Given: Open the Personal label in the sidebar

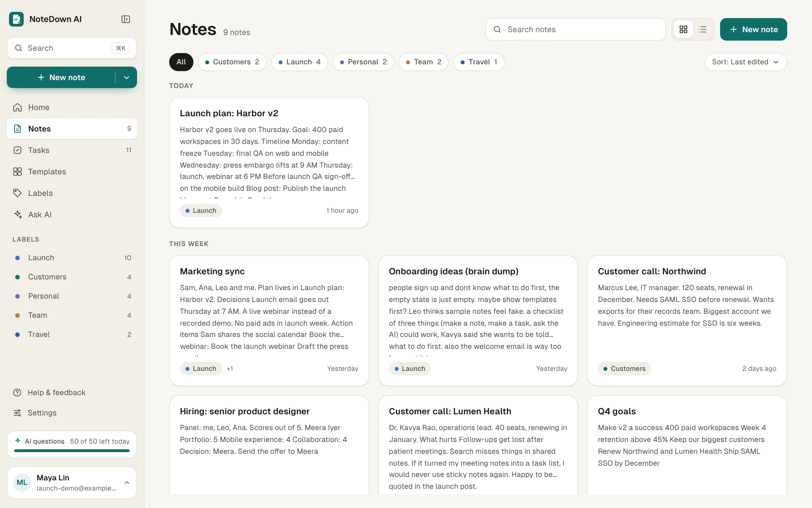Looking at the screenshot, I should pyautogui.click(x=72, y=296).
